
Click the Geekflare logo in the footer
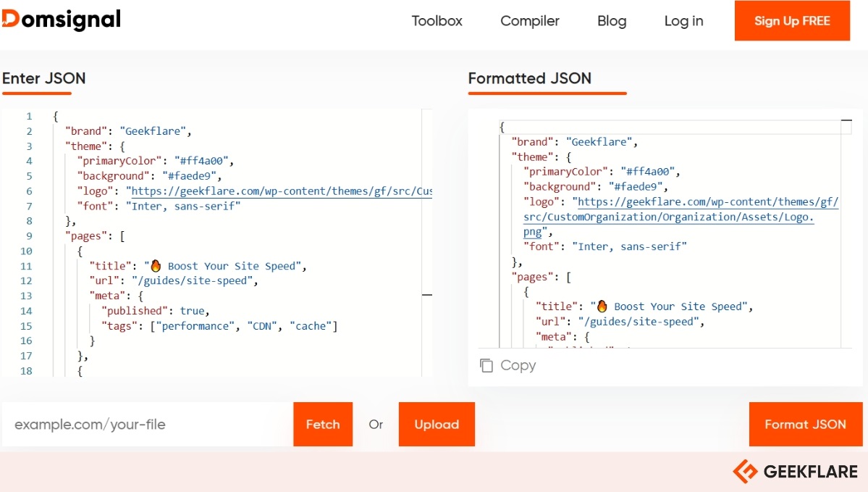(x=796, y=472)
